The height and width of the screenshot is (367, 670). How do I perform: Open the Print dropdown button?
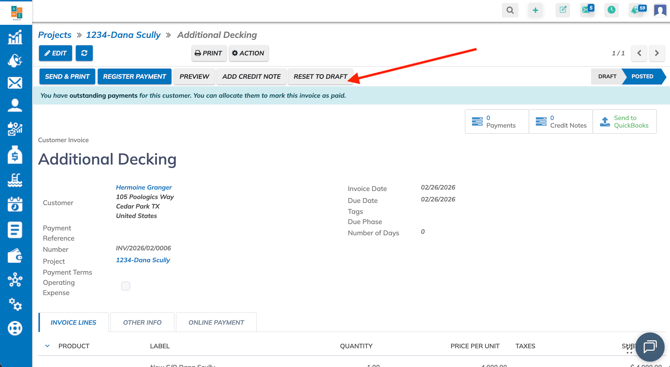209,53
